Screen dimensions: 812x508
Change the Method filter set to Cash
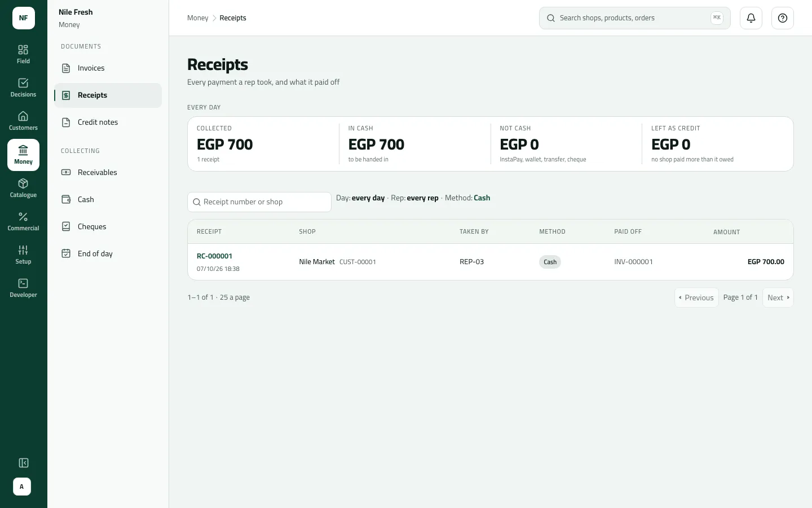click(x=482, y=198)
